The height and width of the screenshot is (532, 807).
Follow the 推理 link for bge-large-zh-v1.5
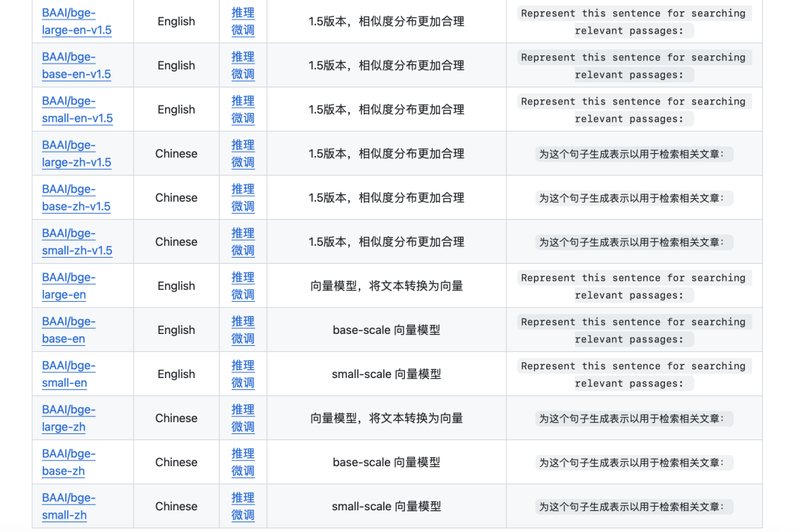pos(243,145)
